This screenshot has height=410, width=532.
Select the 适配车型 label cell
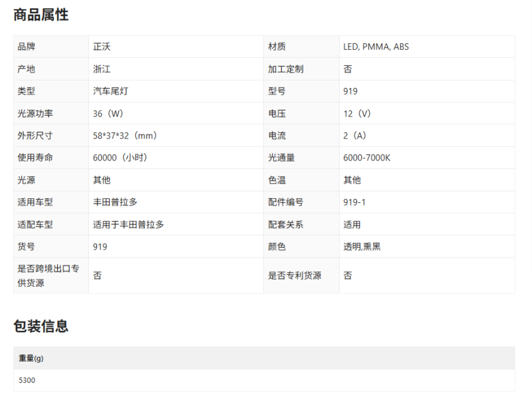[51, 224]
